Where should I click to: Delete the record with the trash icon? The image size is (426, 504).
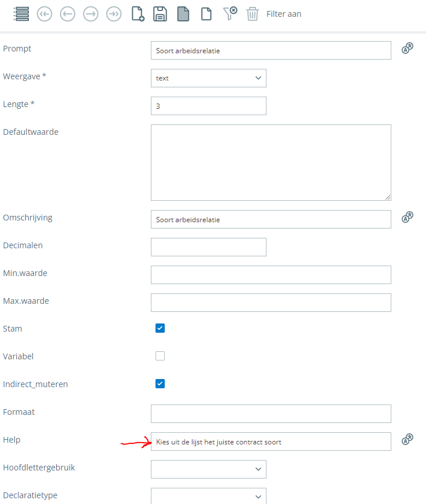coord(253,14)
